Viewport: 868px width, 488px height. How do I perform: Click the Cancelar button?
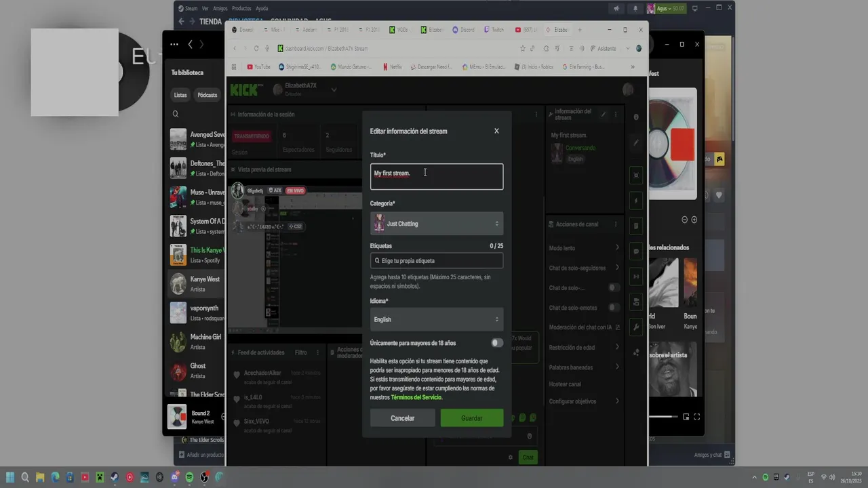(x=402, y=418)
